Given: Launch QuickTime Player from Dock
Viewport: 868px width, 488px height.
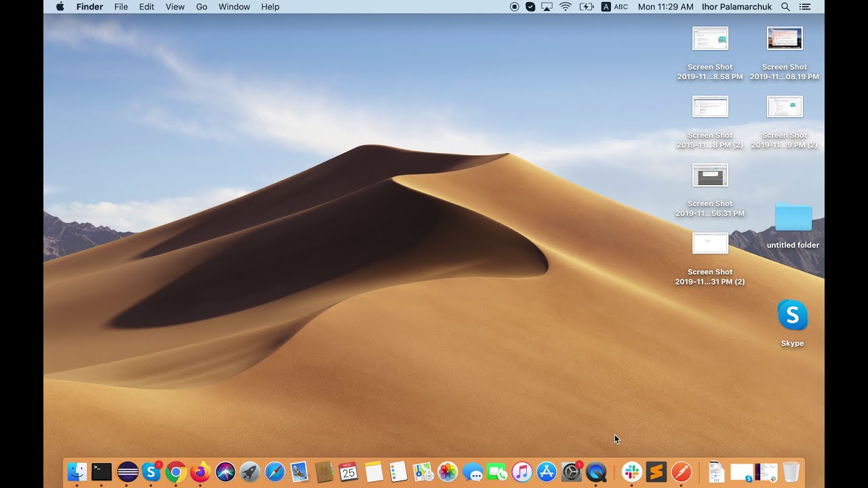Looking at the screenshot, I should (596, 472).
